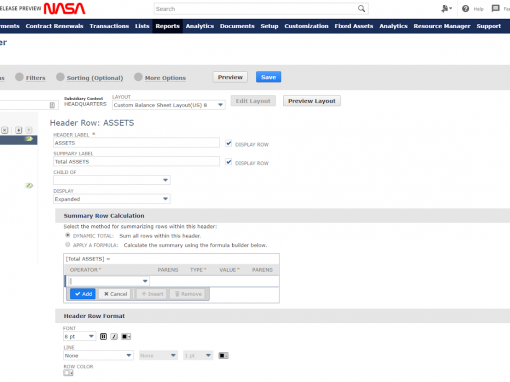Open the disabled line style None dropdown
The width and height of the screenshot is (510, 382).
tap(158, 356)
